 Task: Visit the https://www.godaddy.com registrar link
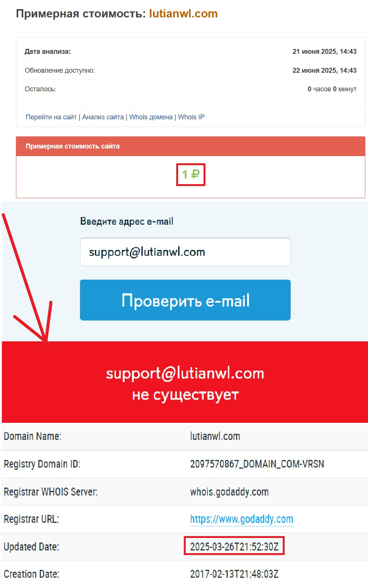click(x=242, y=519)
